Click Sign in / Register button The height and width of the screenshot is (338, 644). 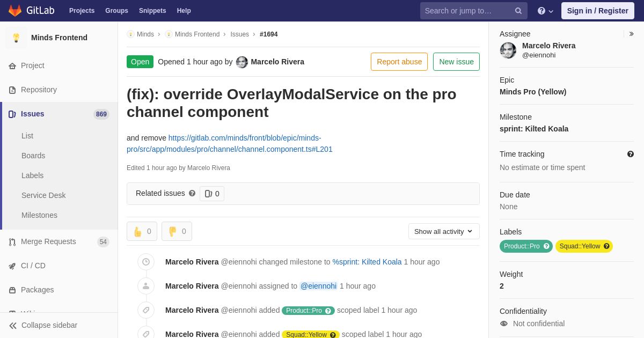(x=598, y=11)
